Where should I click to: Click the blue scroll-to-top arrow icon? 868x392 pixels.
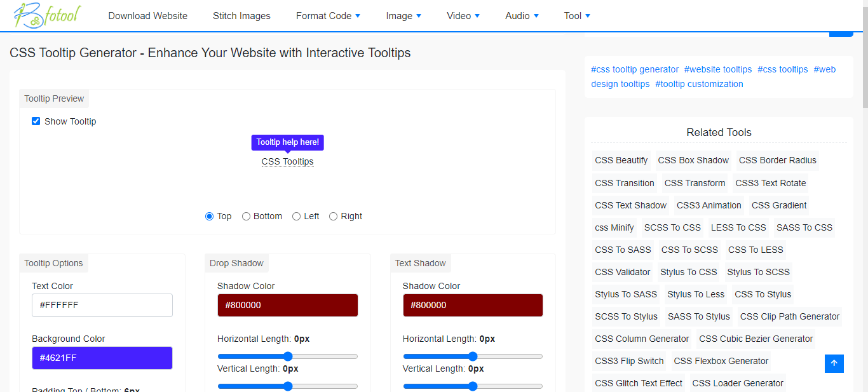pyautogui.click(x=834, y=363)
